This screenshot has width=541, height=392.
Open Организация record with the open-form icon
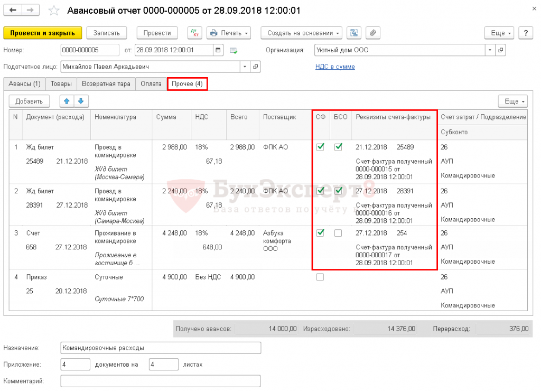501,50
